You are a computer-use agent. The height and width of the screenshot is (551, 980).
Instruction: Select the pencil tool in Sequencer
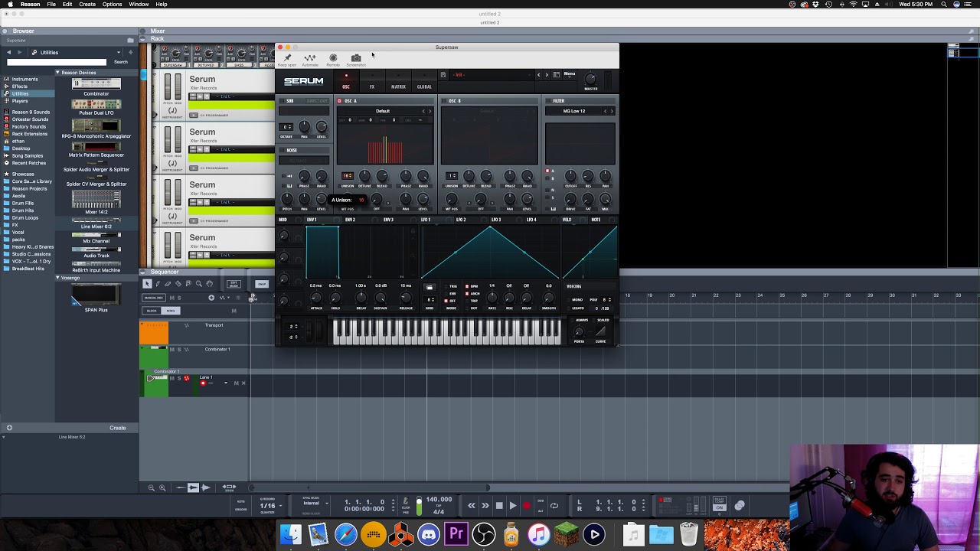tap(158, 284)
